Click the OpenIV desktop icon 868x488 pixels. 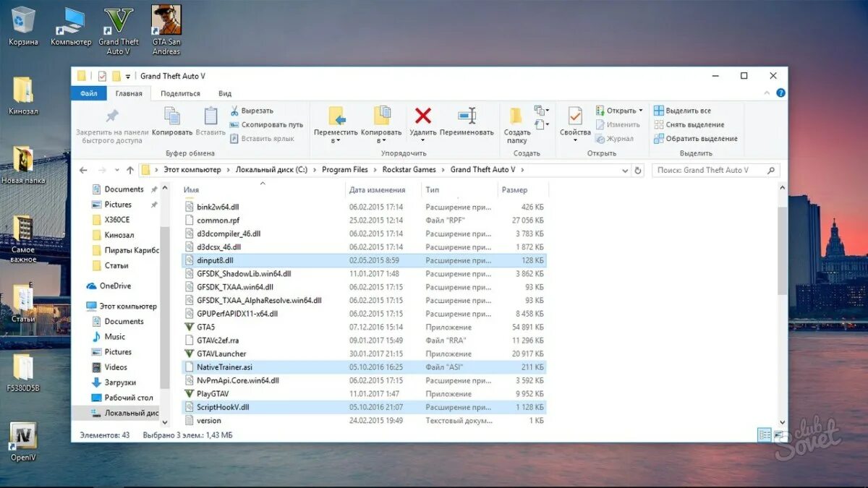tap(23, 442)
